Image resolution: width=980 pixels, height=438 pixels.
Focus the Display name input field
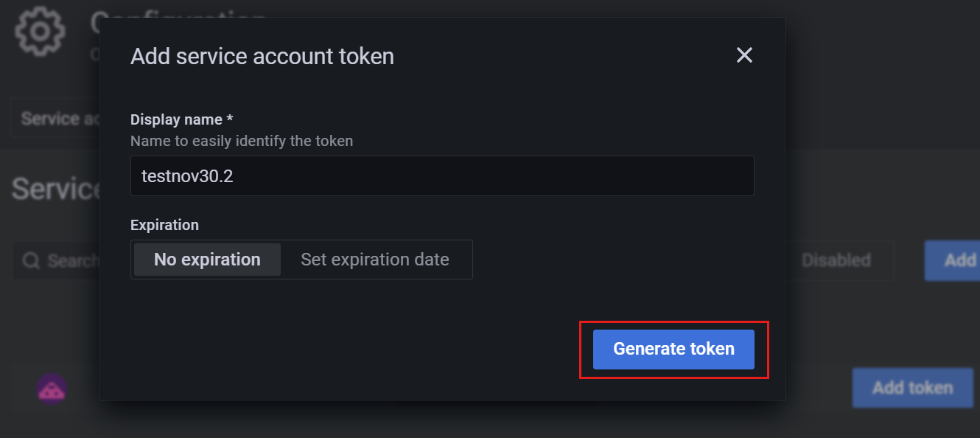pos(442,175)
